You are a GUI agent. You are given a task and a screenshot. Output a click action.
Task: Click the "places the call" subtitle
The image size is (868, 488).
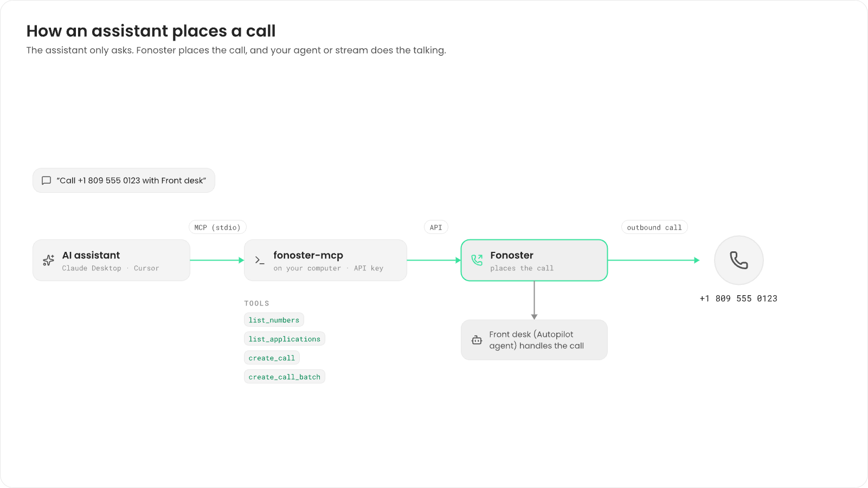pyautogui.click(x=522, y=268)
